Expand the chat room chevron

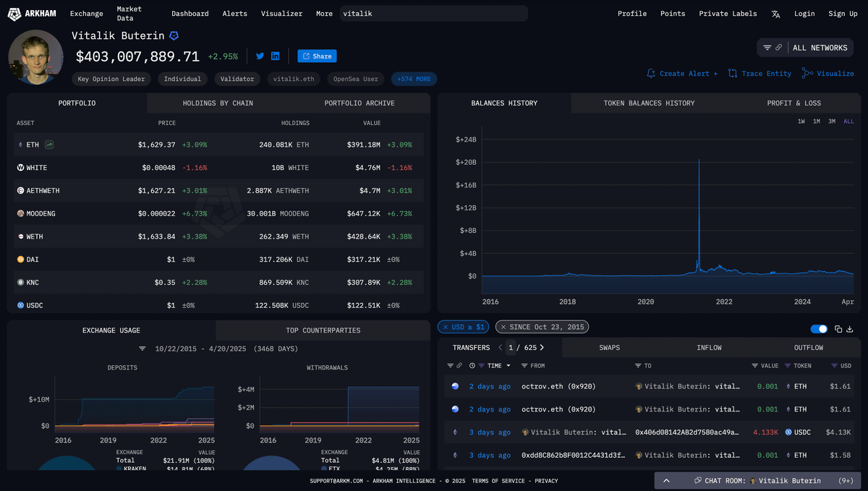coord(666,481)
